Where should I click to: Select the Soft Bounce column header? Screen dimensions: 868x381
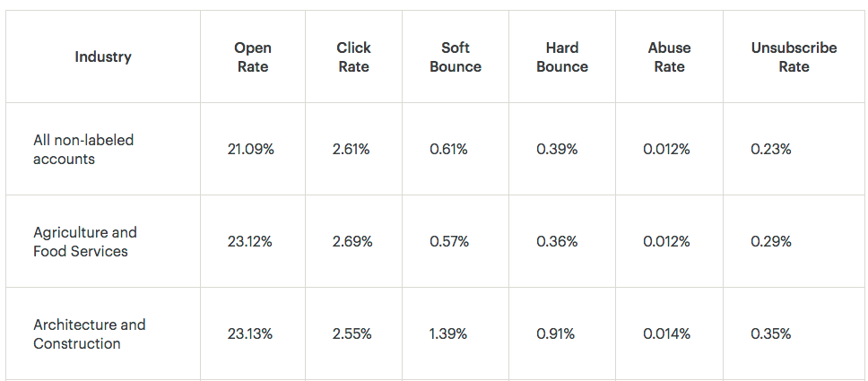pyautogui.click(x=456, y=57)
